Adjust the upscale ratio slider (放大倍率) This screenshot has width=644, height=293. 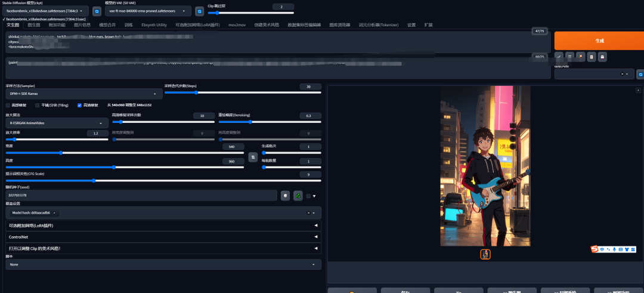(57, 139)
